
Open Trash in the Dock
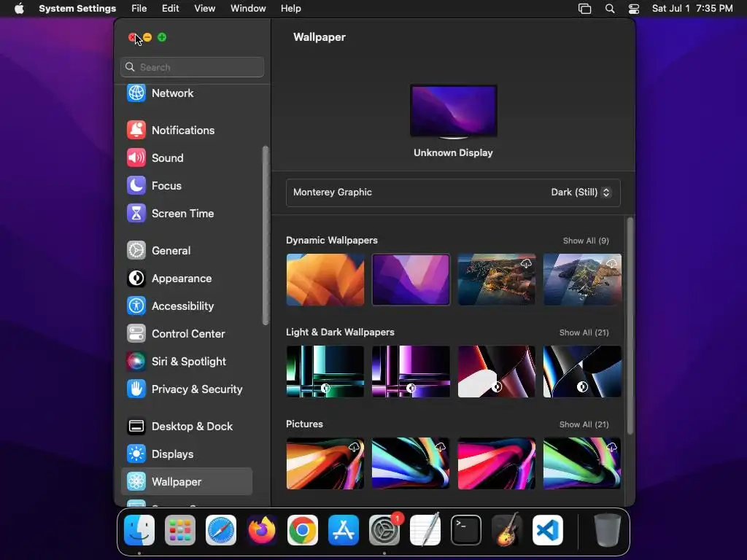[x=608, y=530]
